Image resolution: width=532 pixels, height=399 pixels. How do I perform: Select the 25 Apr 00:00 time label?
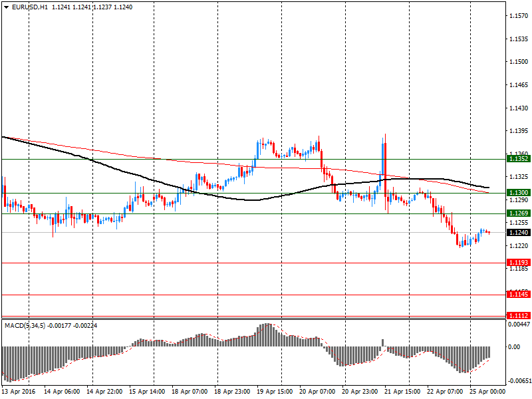click(x=487, y=392)
